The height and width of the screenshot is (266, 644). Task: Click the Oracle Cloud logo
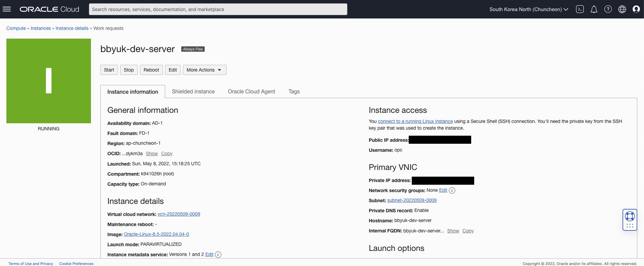pyautogui.click(x=49, y=9)
